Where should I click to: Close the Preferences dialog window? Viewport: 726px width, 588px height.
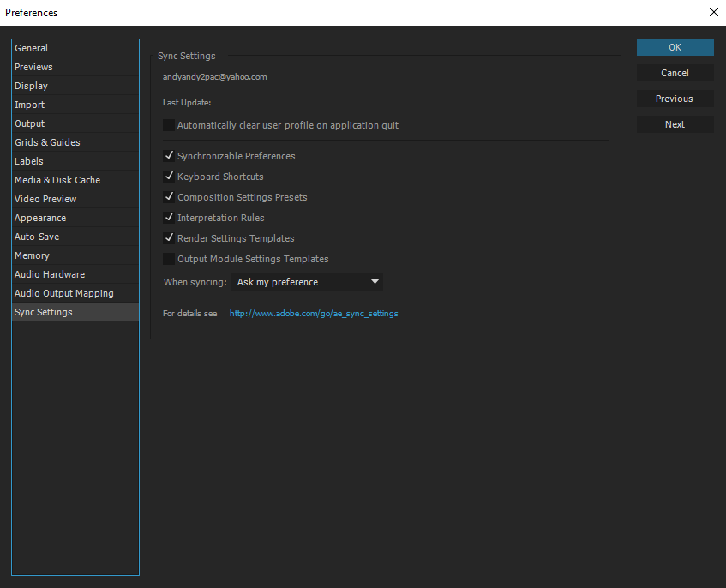point(713,12)
